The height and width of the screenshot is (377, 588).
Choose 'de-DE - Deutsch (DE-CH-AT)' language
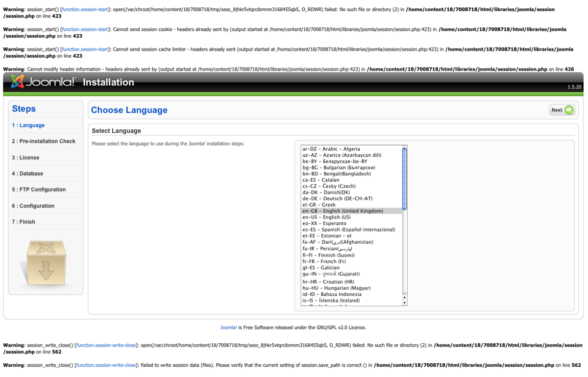[x=351, y=198]
